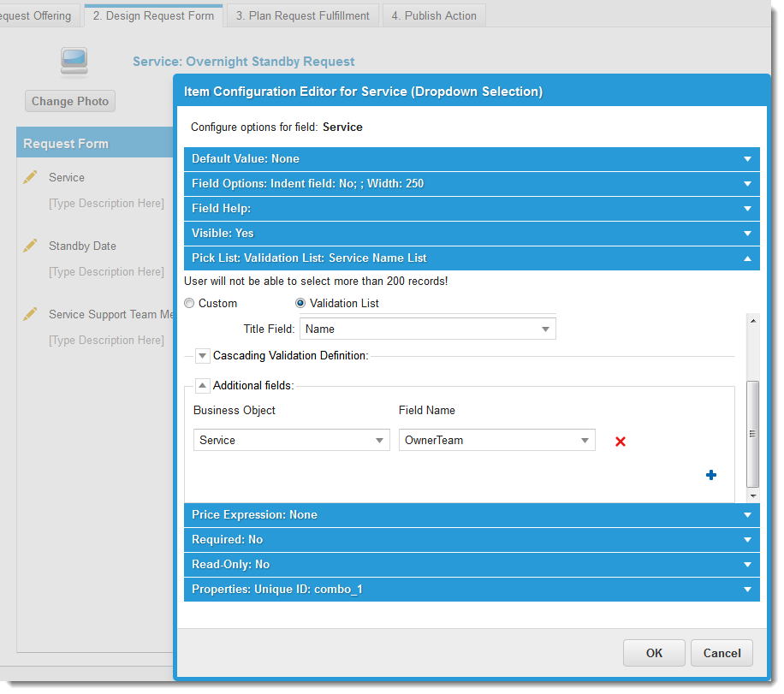Open the Field Name OwnerTeam dropdown
784x694 pixels.
(x=585, y=441)
